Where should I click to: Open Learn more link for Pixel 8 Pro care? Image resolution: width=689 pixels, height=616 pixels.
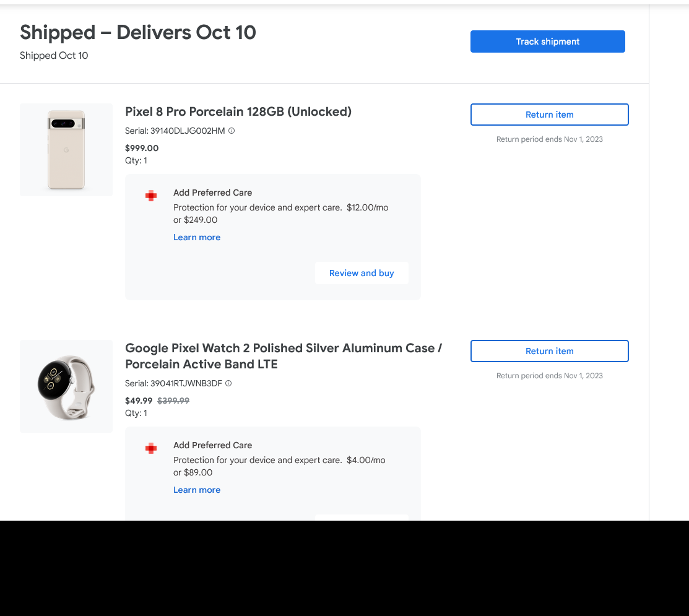click(197, 237)
